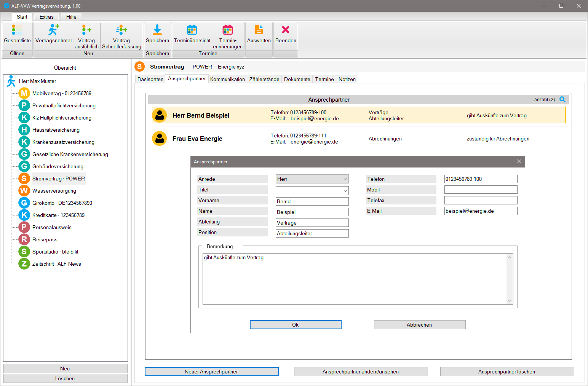The height and width of the screenshot is (386, 588).
Task: Click the Bemerkung scrollbar up arrow
Action: click(510, 257)
